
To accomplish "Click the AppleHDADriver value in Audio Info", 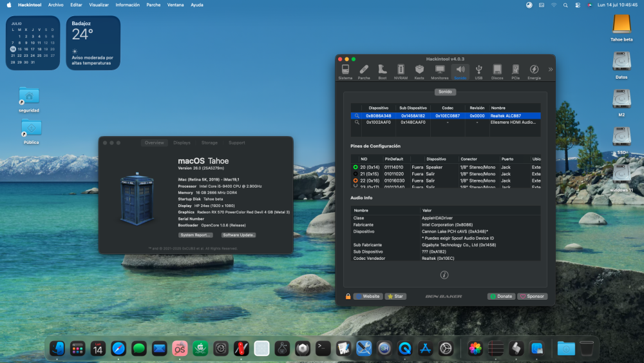I will point(437,219).
